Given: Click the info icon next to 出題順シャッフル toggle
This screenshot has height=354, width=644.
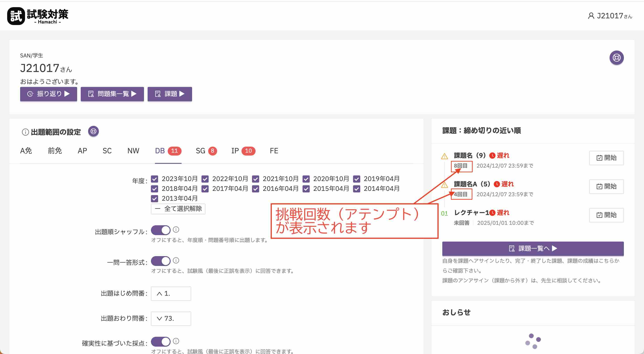Looking at the screenshot, I should tap(176, 230).
